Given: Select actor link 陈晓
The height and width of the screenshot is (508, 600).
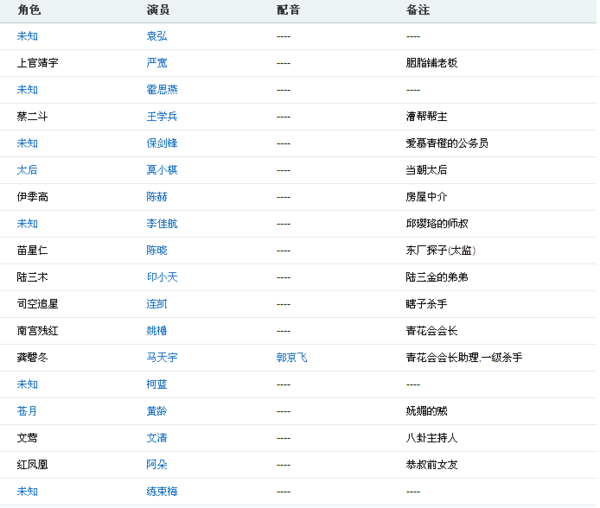Looking at the screenshot, I should 157,250.
